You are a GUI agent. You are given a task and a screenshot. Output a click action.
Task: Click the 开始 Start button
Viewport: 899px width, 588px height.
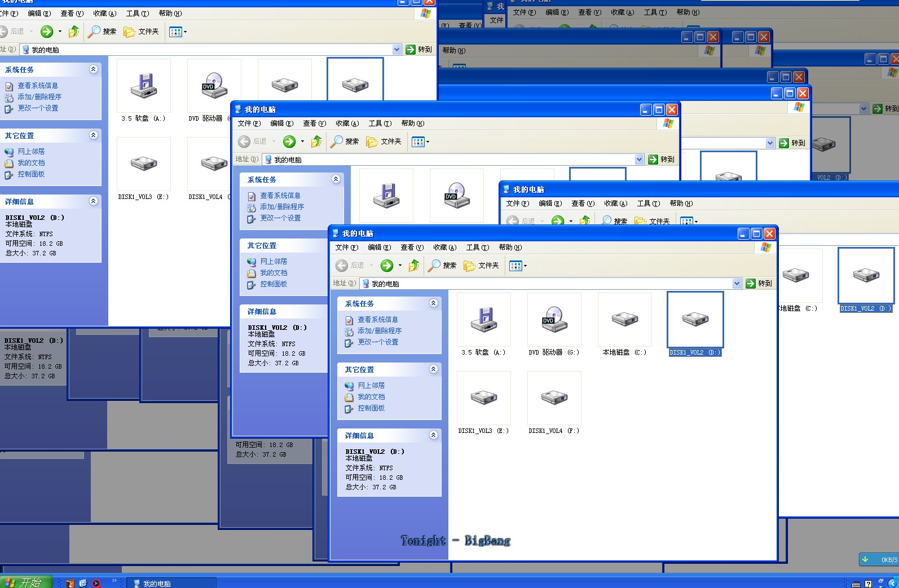coord(26,582)
